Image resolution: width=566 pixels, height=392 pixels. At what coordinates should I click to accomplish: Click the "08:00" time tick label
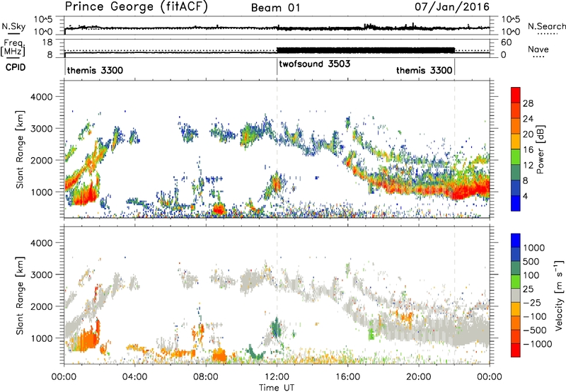[x=206, y=377]
